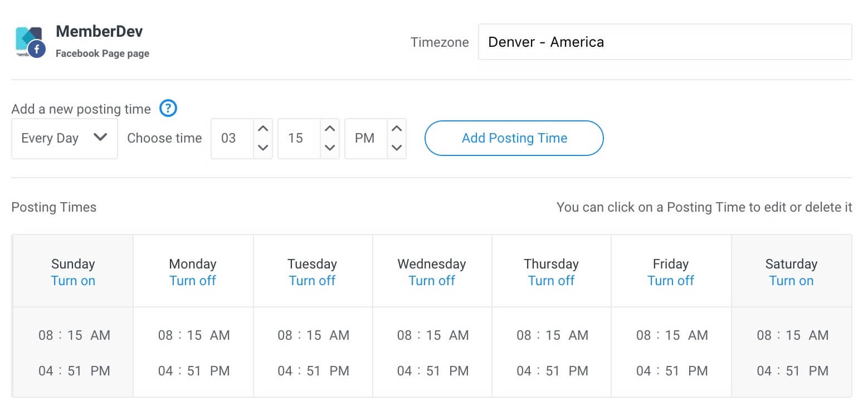Click the Add Posting Time button
This screenshot has height=420, width=868.
[x=514, y=138]
